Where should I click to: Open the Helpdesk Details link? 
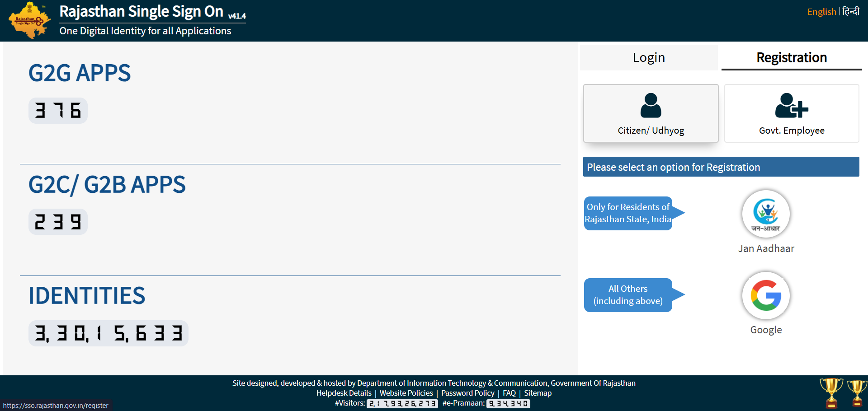click(344, 393)
